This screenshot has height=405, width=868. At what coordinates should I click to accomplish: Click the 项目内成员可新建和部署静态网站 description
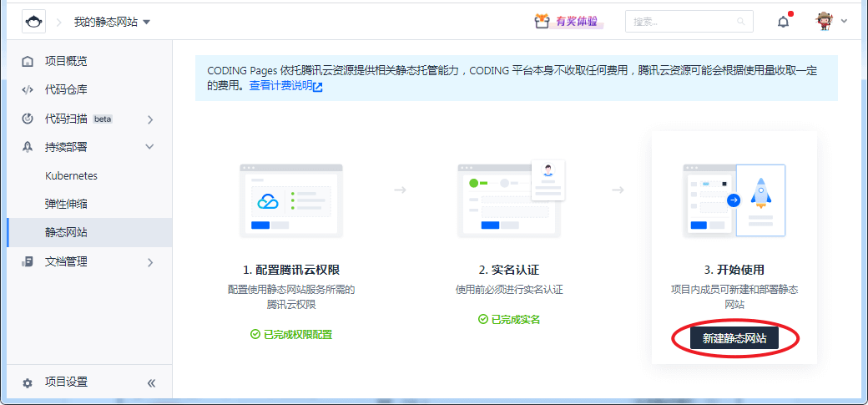click(734, 297)
